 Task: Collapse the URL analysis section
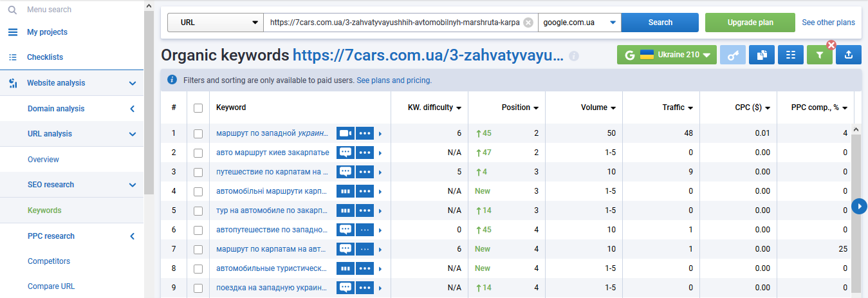pyautogui.click(x=132, y=134)
